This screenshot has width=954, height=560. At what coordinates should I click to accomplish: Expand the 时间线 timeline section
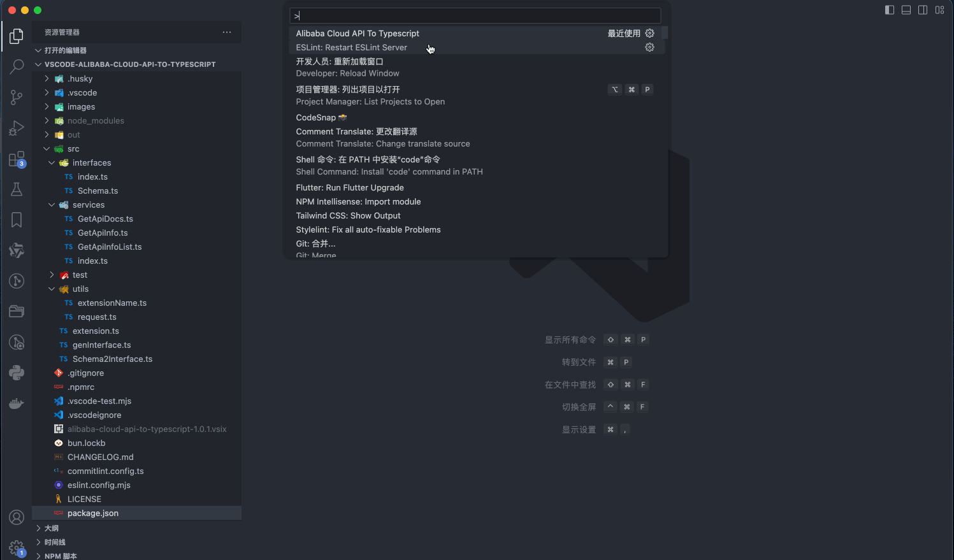[136, 542]
